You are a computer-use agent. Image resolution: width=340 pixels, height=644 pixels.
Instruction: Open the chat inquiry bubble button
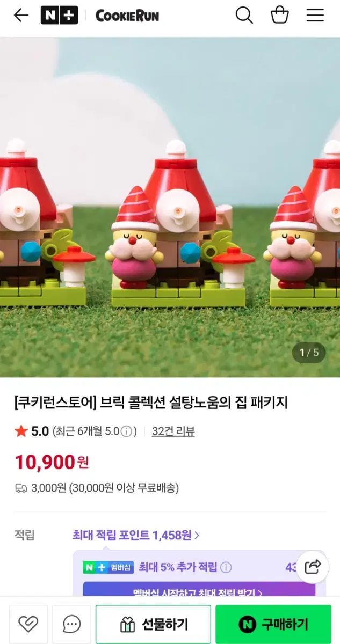[71, 624]
